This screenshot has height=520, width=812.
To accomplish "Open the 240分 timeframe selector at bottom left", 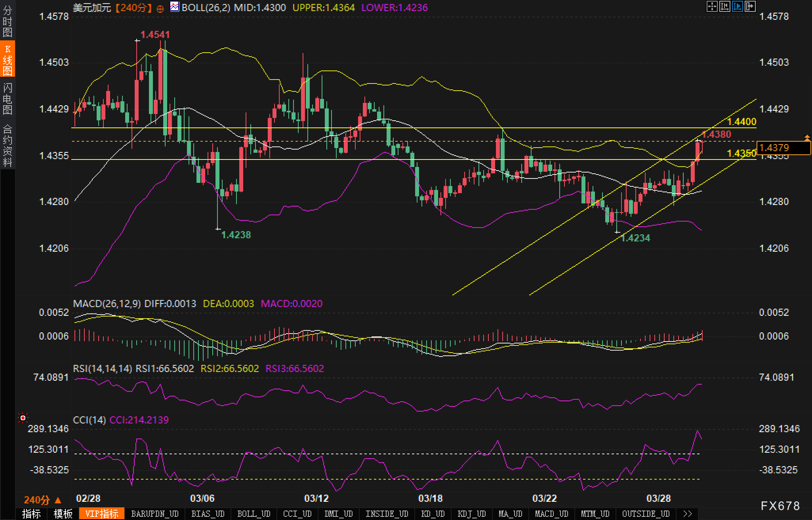I will pyautogui.click(x=42, y=500).
